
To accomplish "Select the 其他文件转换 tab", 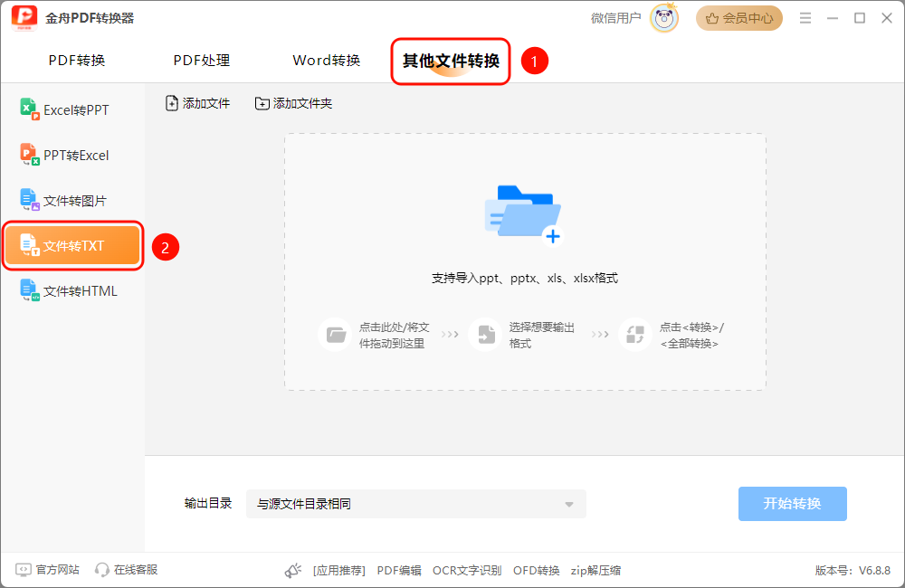I will click(451, 62).
